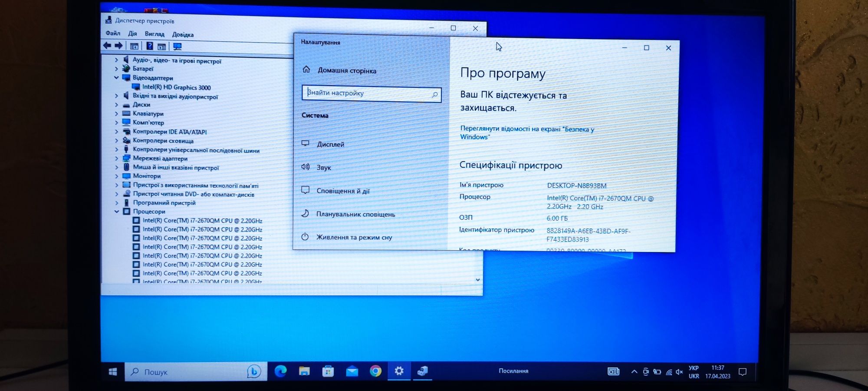The width and height of the screenshot is (868, 391).
Task: Open the Файл menu in Device Manager
Action: [x=113, y=33]
